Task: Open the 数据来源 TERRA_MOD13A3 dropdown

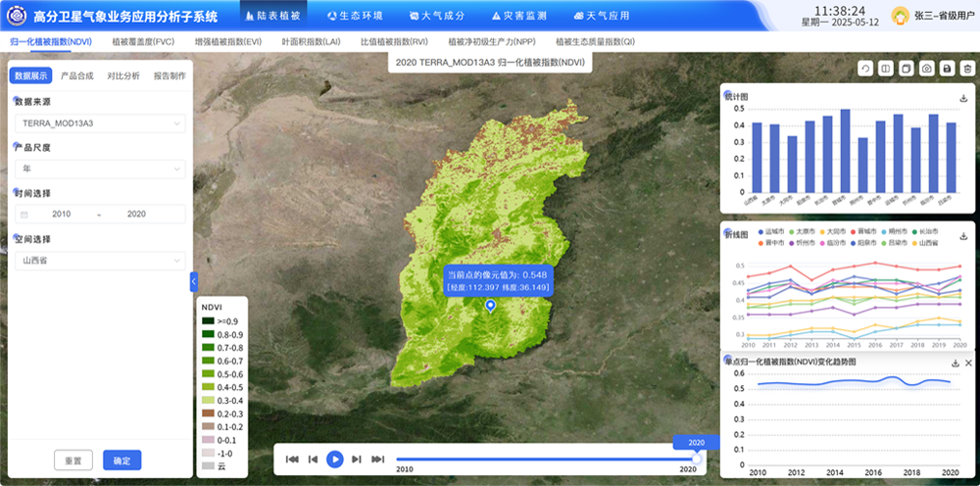Action: (99, 123)
